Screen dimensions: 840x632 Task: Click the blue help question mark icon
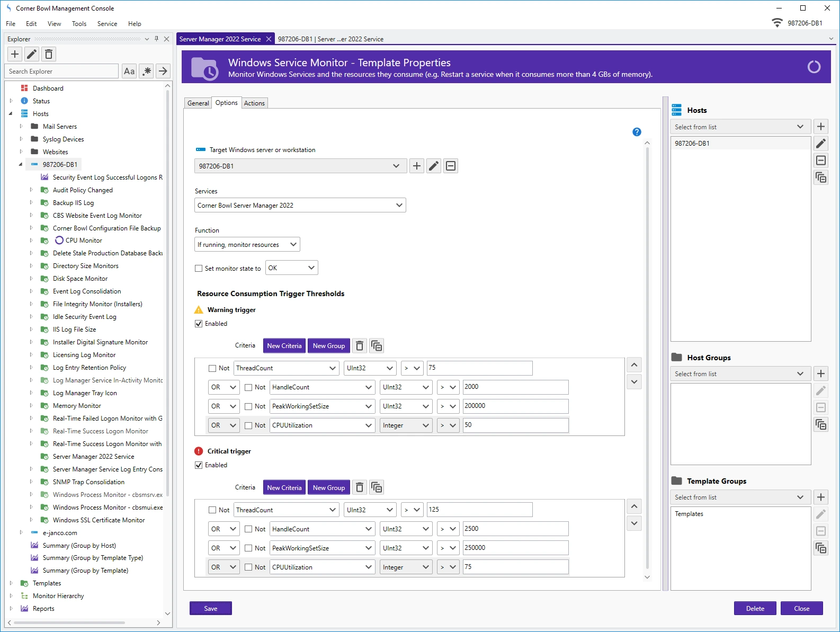click(637, 132)
